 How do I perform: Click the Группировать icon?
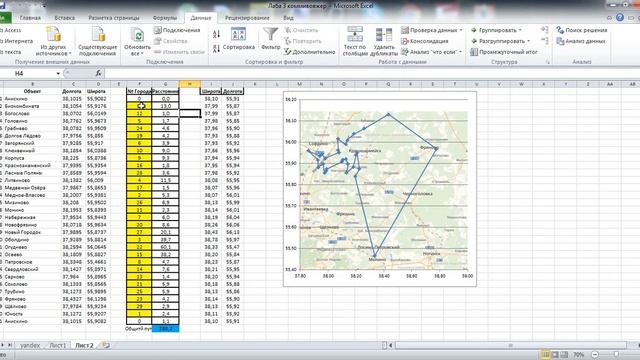pos(474,30)
